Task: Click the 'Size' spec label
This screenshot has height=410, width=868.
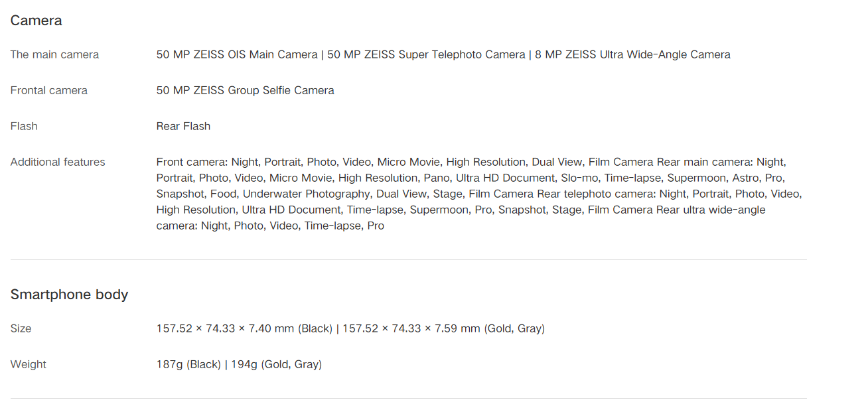Action: pos(21,328)
